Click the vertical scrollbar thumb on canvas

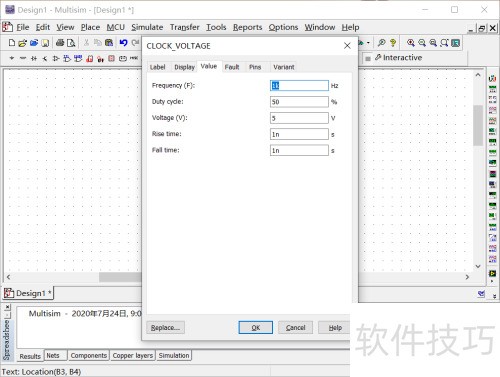pyautogui.click(x=478, y=125)
